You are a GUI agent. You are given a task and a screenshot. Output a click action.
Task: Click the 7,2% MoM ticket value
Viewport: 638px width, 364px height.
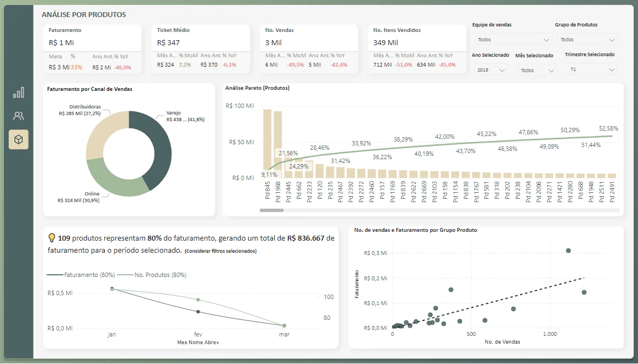pyautogui.click(x=185, y=64)
